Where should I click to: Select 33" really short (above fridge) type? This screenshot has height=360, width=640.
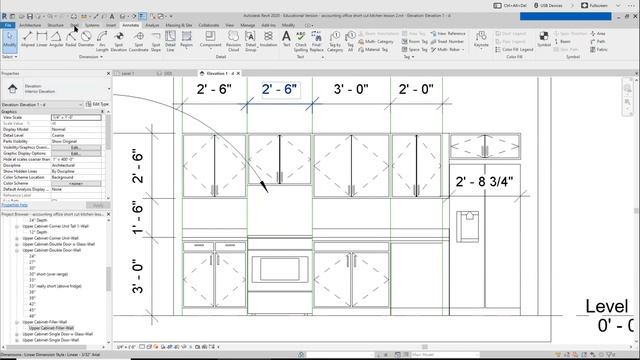55,286
